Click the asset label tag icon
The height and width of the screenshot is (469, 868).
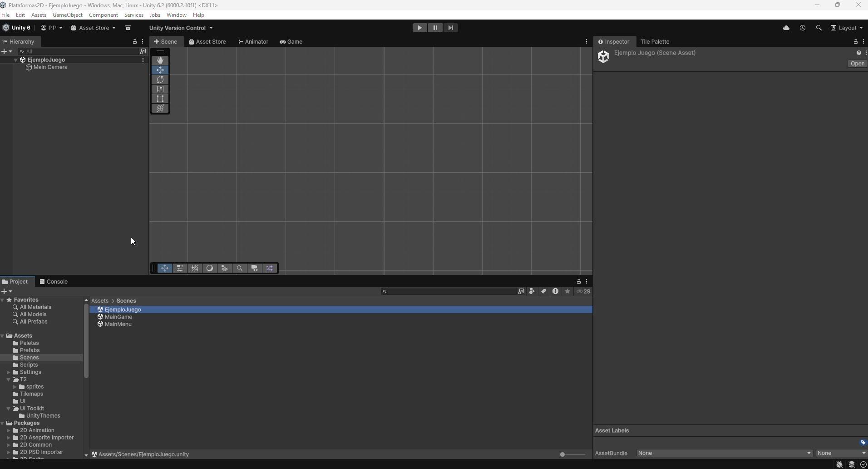(x=863, y=443)
